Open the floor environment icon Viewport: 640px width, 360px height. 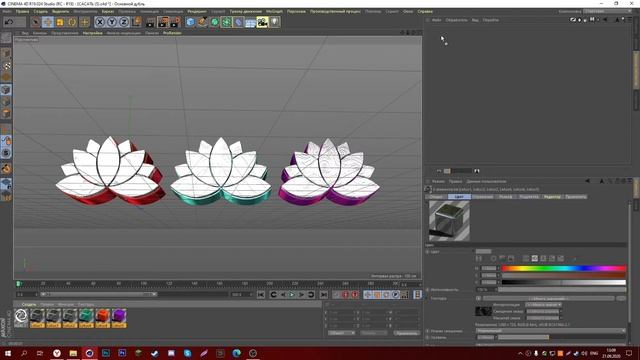tap(250, 22)
